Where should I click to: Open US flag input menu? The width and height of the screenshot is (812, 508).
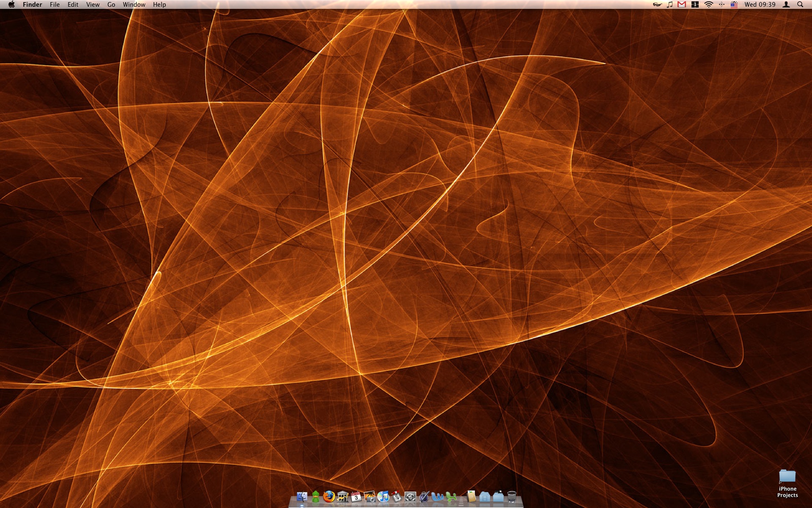click(x=734, y=5)
